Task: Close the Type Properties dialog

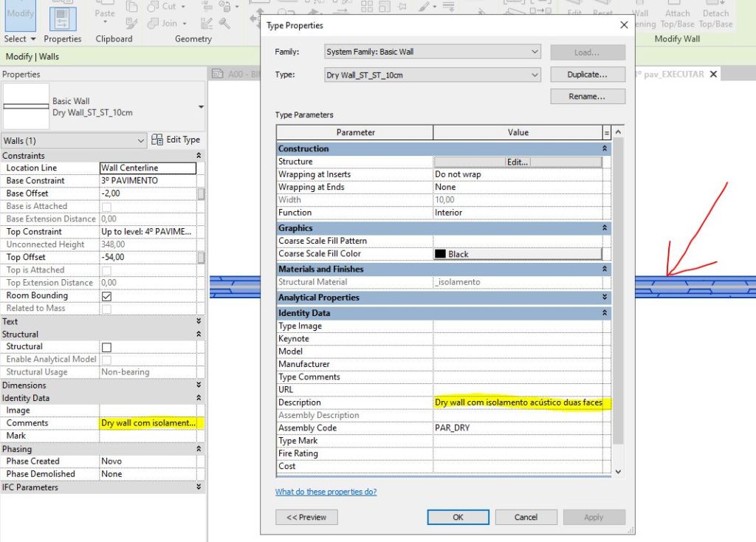Action: [624, 24]
